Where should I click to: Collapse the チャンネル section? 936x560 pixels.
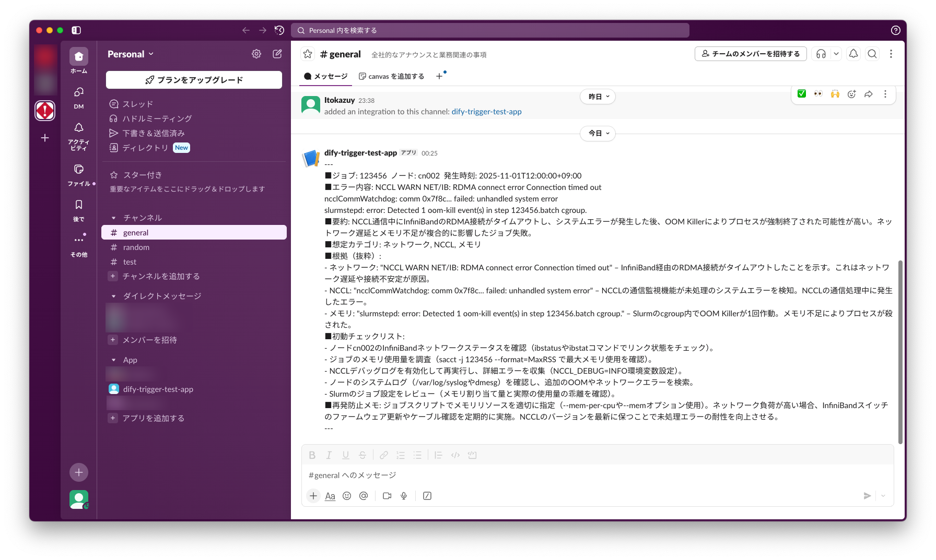pos(113,218)
